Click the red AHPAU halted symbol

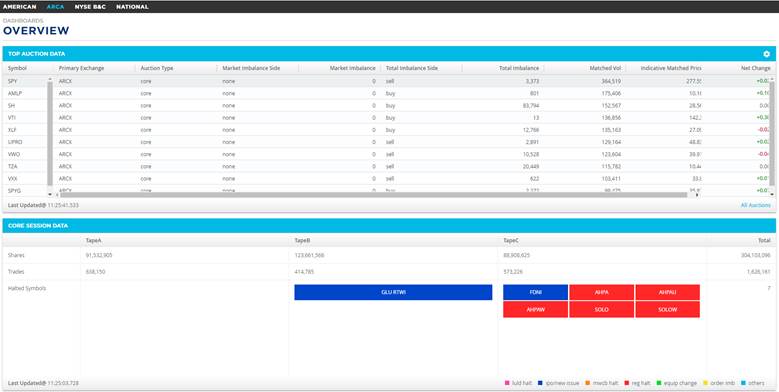(668, 292)
